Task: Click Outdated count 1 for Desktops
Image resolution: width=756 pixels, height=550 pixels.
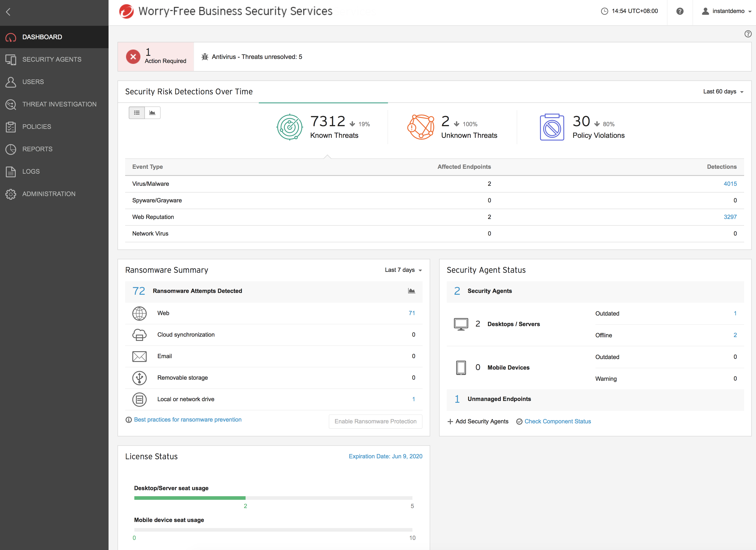Action: tap(735, 314)
